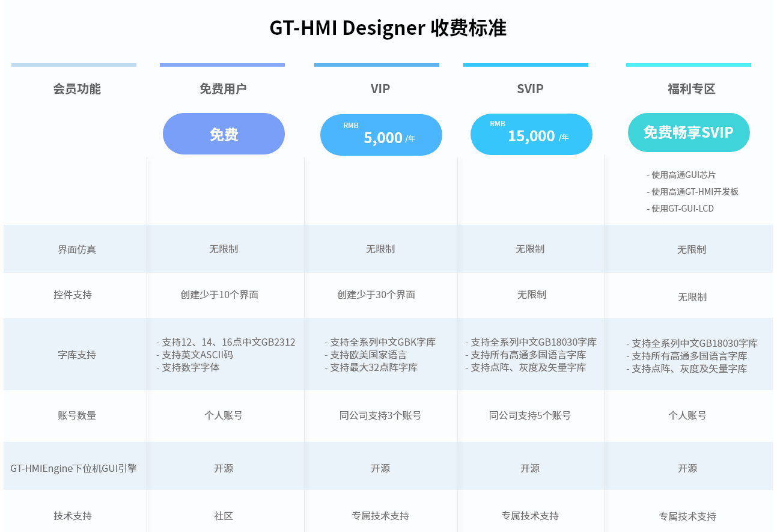Select 支持所有高通多国语言字库 in the SVIP column

[x=528, y=355]
